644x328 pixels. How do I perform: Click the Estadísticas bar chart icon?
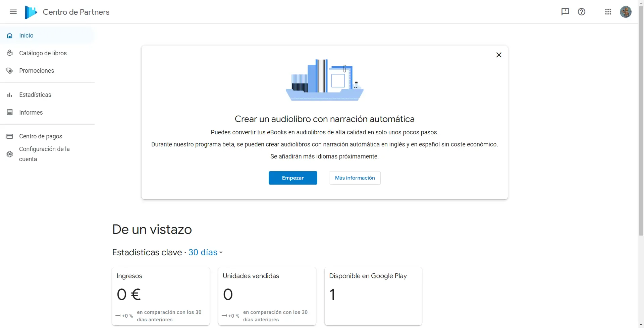(10, 95)
